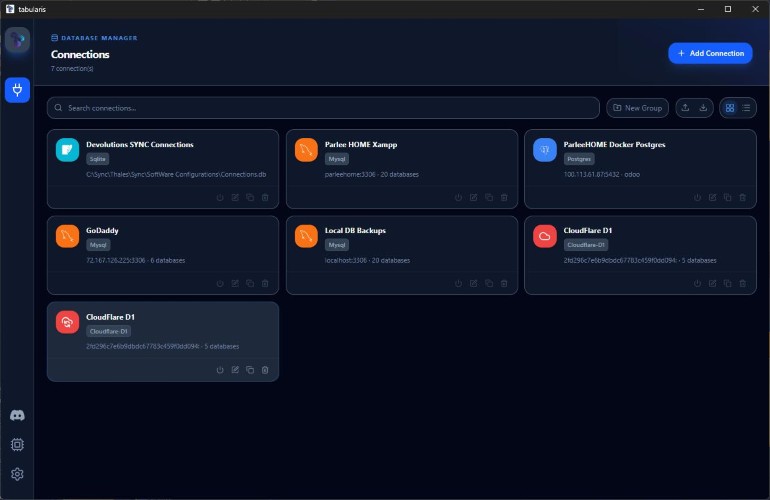
Task: Click the Connections.db file path text
Action: click(176, 174)
